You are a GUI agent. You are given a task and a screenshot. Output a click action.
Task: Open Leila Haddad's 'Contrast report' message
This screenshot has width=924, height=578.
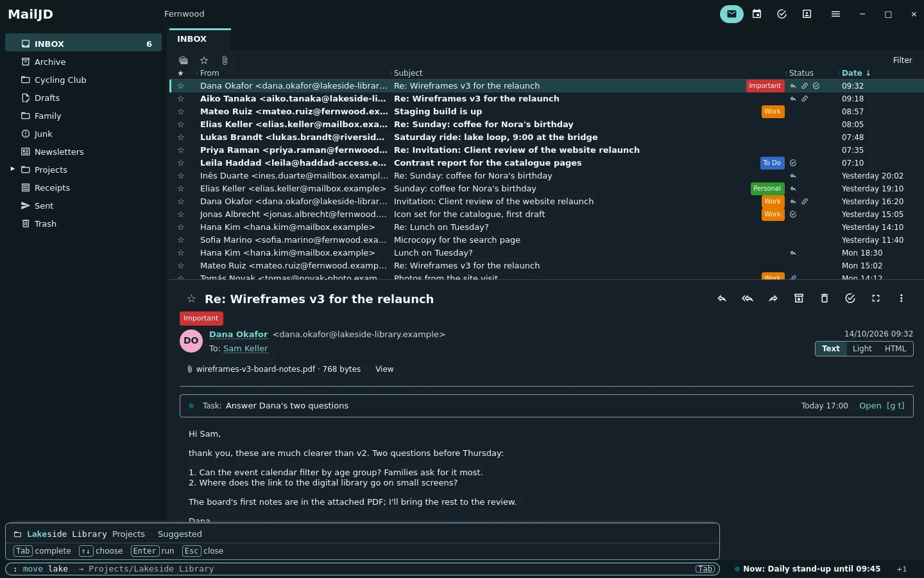(x=547, y=163)
